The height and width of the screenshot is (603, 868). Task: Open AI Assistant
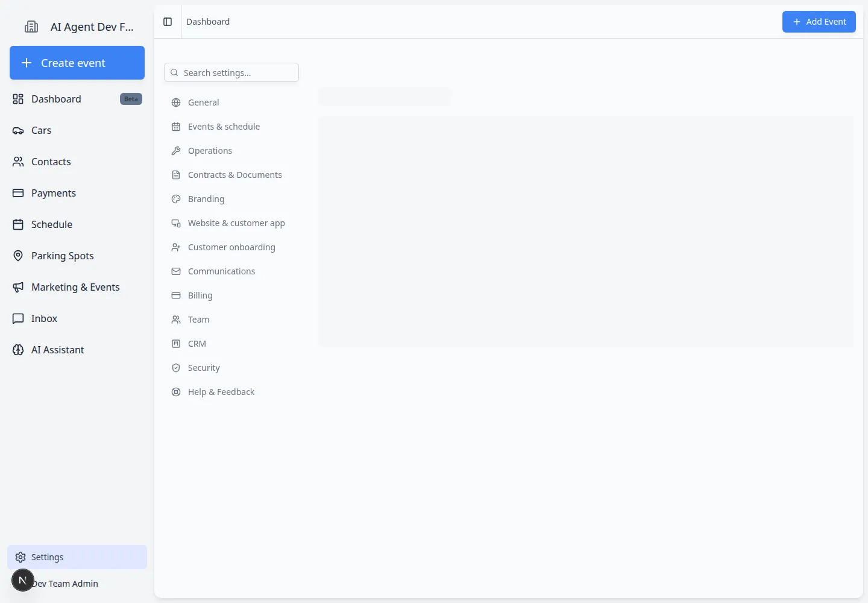pos(77,350)
